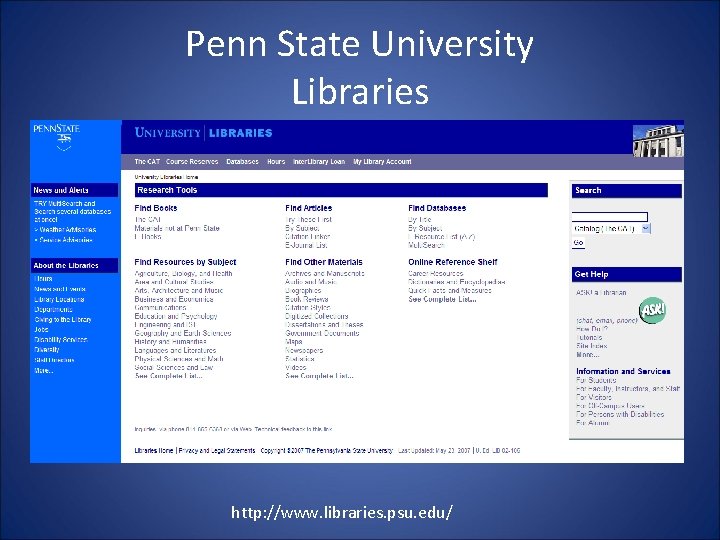This screenshot has width=720, height=540.
Task: Open the Digitized Collections link
Action: pyautogui.click(x=317, y=316)
